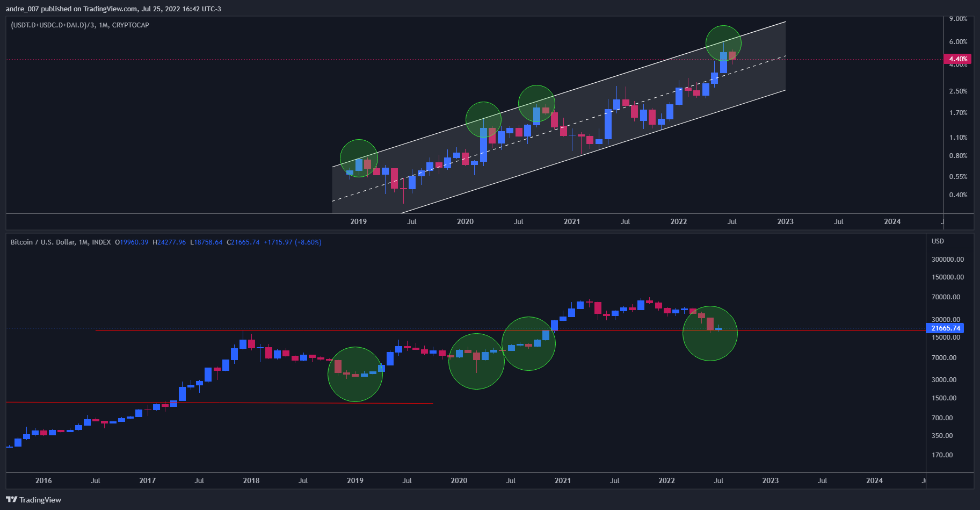
Task: Click the change value +1715.97 (+8.60%)
Action: pyautogui.click(x=293, y=242)
